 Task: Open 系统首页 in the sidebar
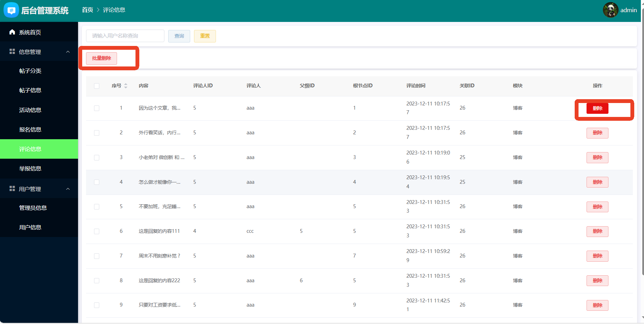tap(39, 32)
